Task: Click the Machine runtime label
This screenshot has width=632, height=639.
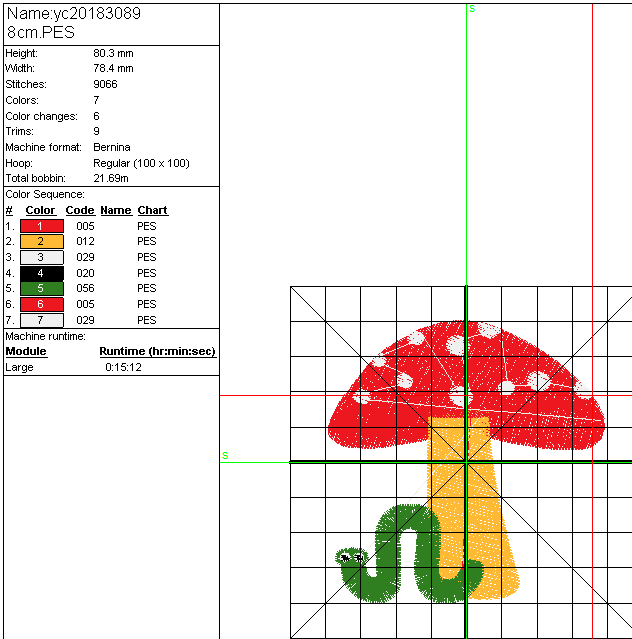Action: (x=45, y=336)
